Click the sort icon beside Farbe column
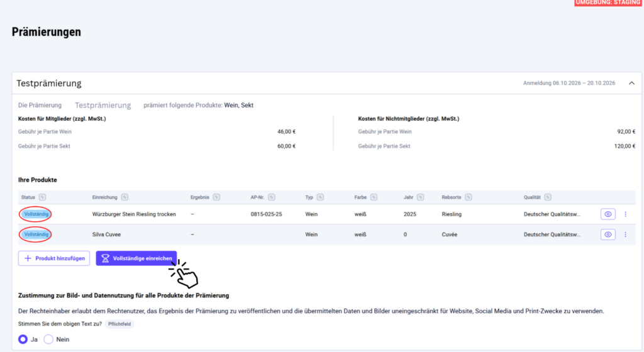This screenshot has width=644, height=352. [x=374, y=197]
